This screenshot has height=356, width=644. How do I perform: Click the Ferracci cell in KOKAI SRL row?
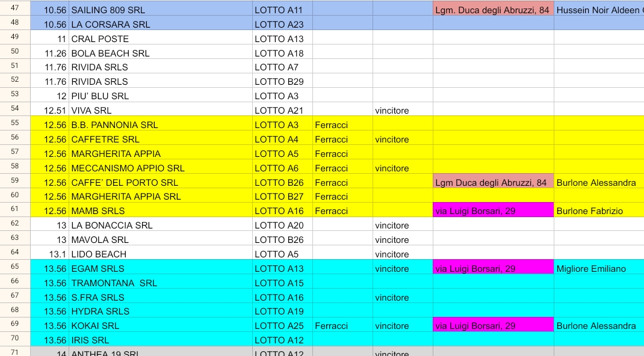tap(342, 326)
